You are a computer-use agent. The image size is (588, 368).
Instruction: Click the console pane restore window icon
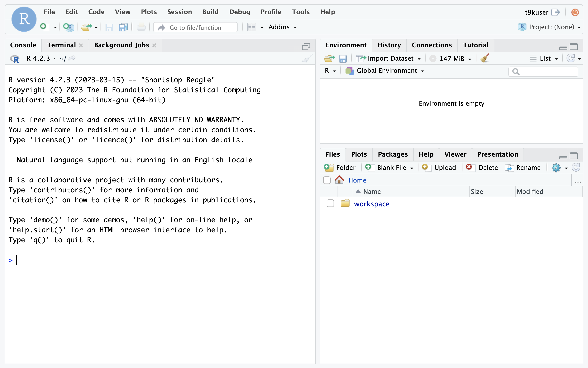tap(306, 46)
